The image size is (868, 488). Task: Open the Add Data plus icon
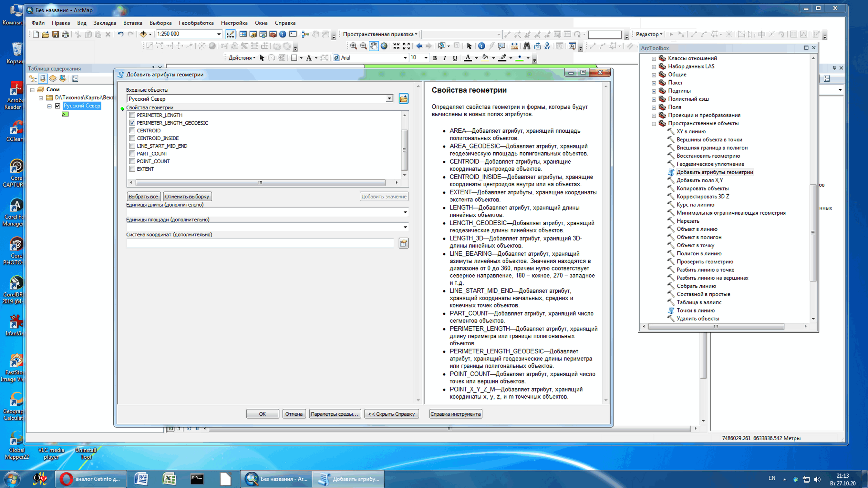[143, 34]
